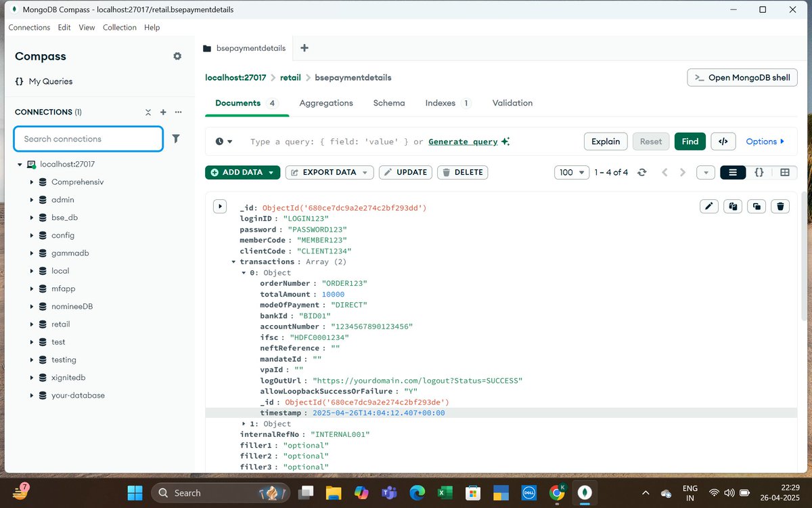Click the Explain button
This screenshot has width=812, height=508.
coord(606,142)
